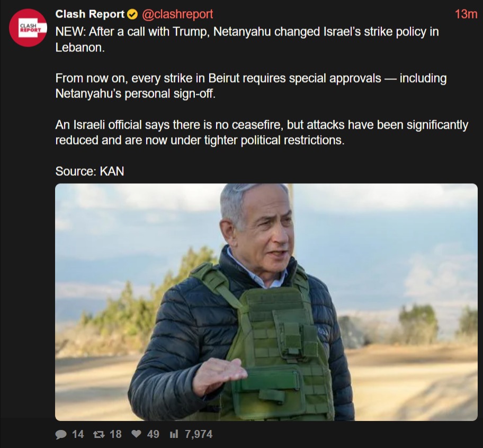The width and height of the screenshot is (483, 448).
Task: Click the 'NEW: After a call' opening paragraph
Action: [x=247, y=39]
